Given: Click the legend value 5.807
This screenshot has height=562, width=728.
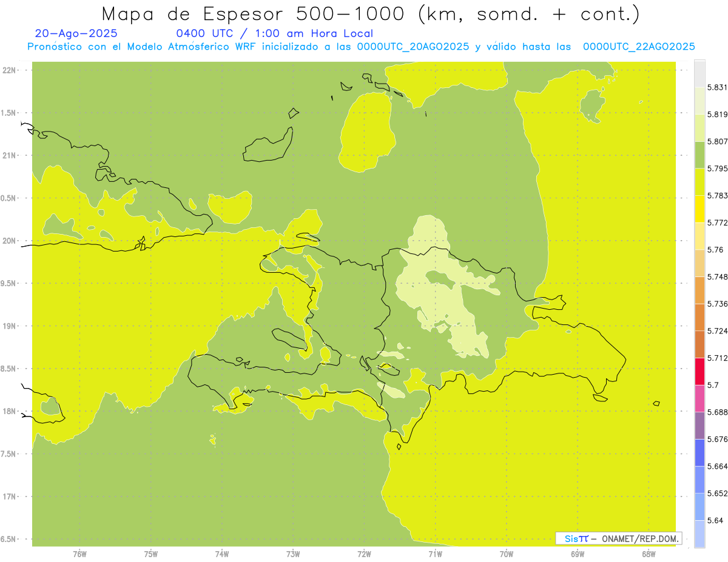Looking at the screenshot, I should pos(717,141).
